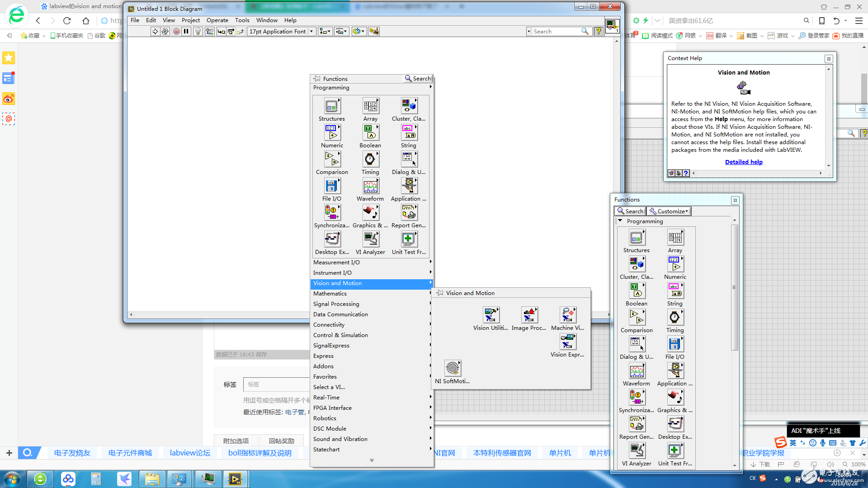Click Search button in popup Functions palette
This screenshot has width=868, height=488.
click(418, 79)
